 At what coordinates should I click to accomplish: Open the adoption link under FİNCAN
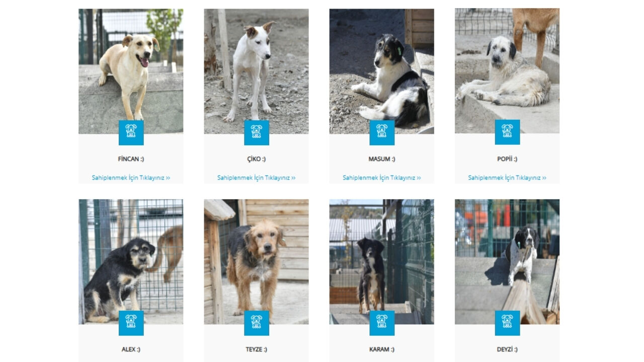(x=131, y=177)
